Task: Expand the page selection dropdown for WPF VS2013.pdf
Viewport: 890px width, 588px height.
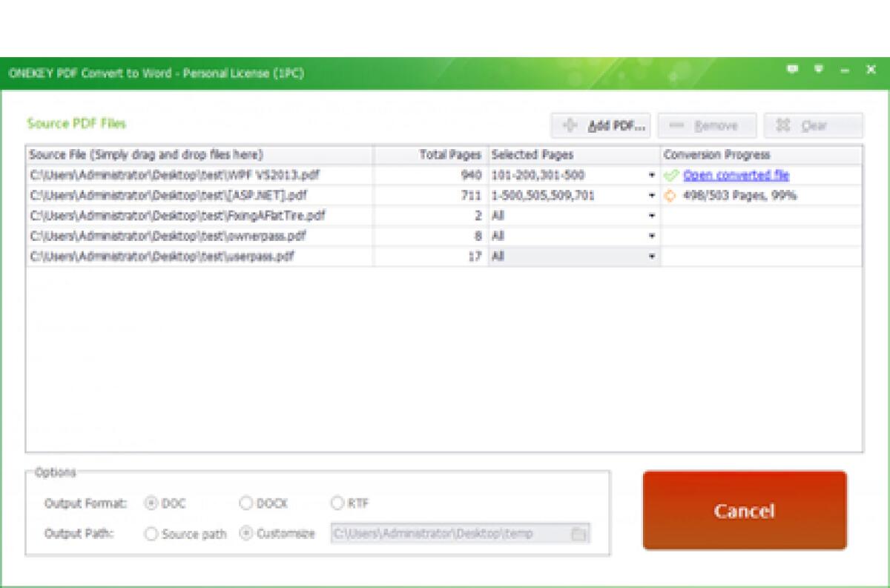Action: [651, 175]
